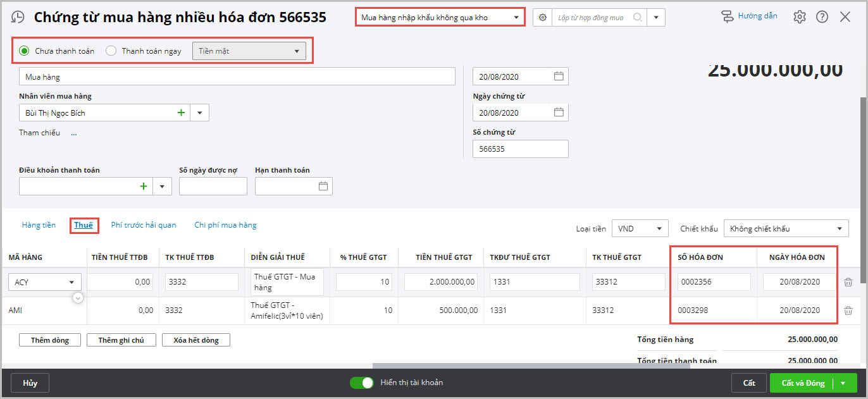Open the purchase type dropdown
Image resolution: width=868 pixels, height=399 pixels.
[x=440, y=18]
